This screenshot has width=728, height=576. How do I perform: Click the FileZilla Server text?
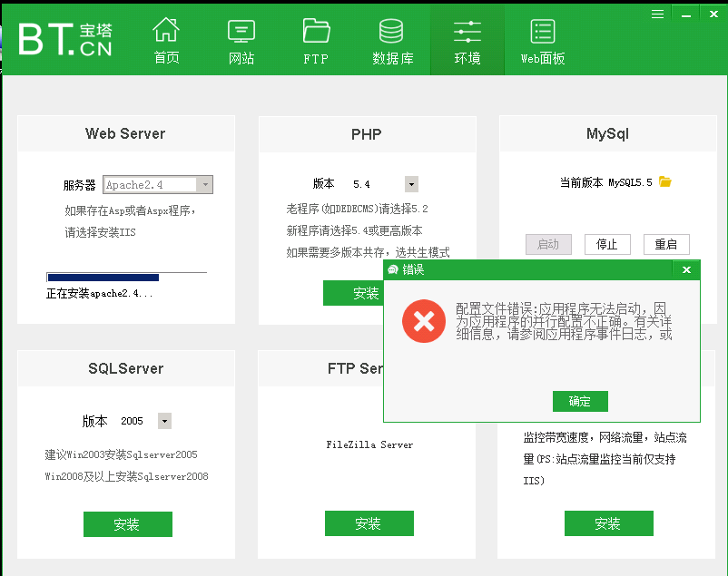[369, 444]
